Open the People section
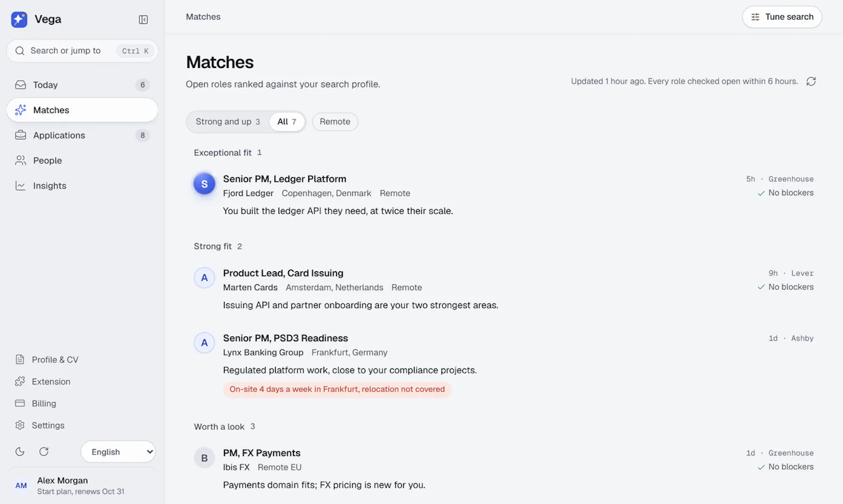 (82, 161)
